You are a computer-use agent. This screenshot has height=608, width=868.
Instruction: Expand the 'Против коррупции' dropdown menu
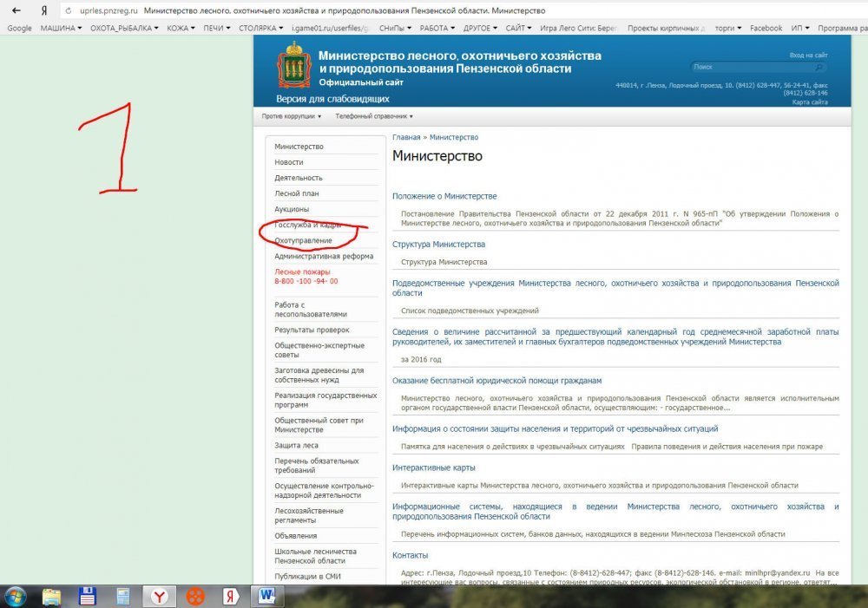point(292,116)
